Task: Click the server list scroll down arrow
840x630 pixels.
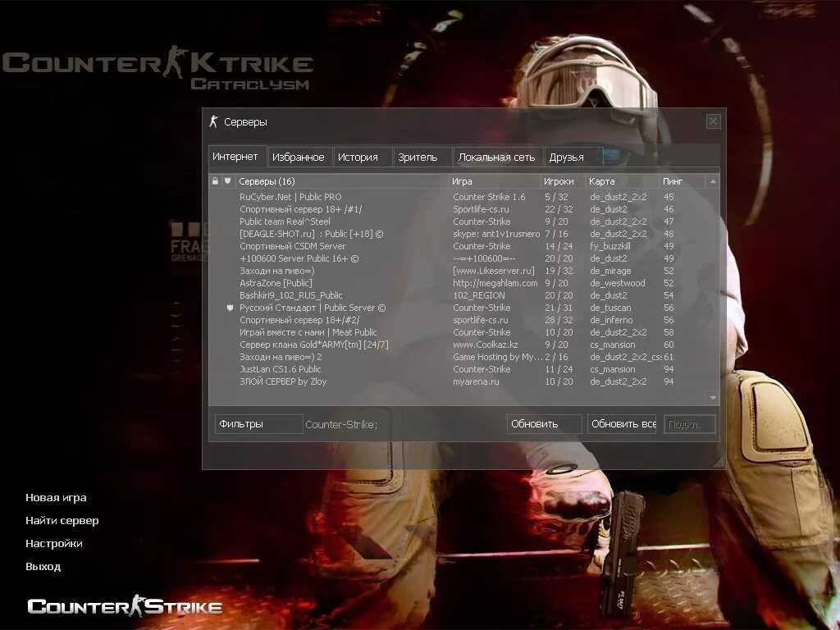Action: coord(713,398)
